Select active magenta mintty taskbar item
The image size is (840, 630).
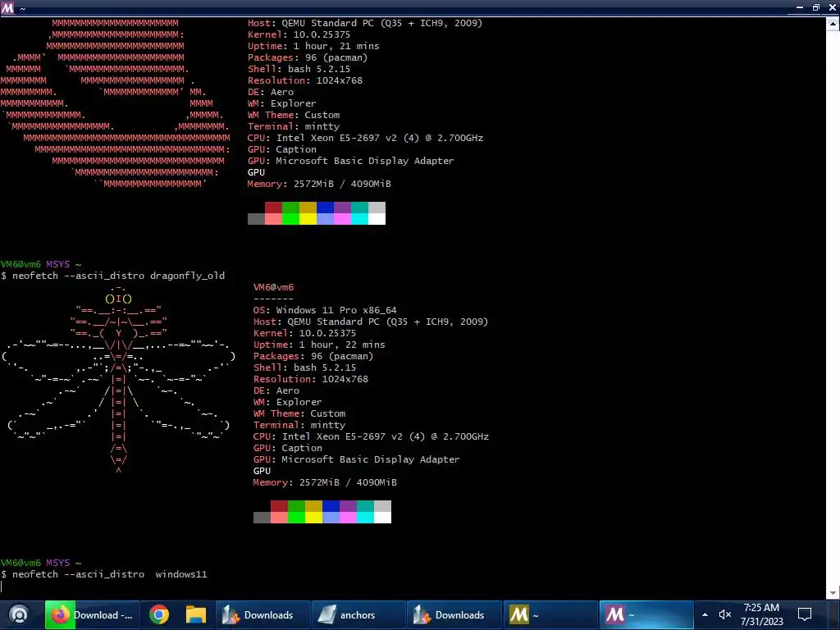point(646,614)
